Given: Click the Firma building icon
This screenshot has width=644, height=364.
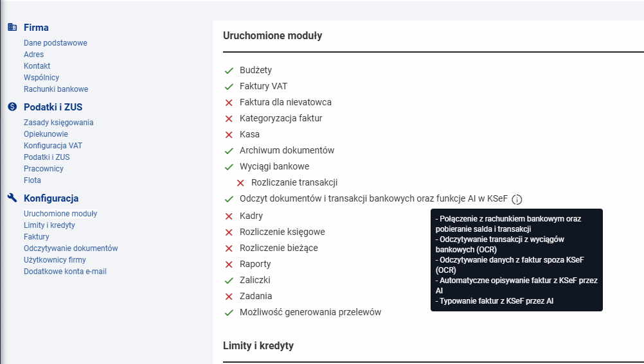Looking at the screenshot, I should pos(12,27).
